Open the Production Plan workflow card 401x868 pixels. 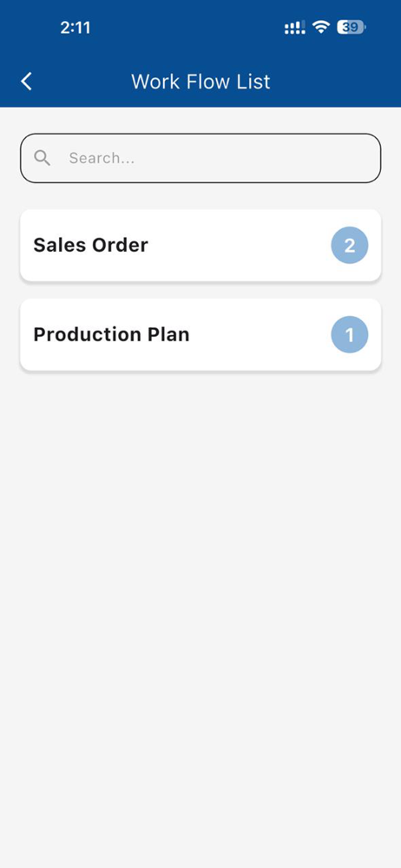coord(200,334)
